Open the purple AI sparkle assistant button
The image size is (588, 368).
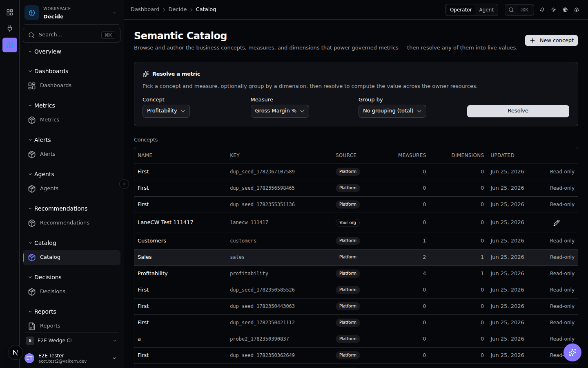(x=572, y=352)
